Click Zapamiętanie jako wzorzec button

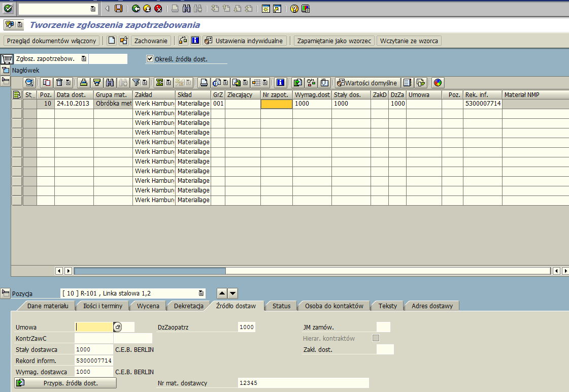(334, 41)
